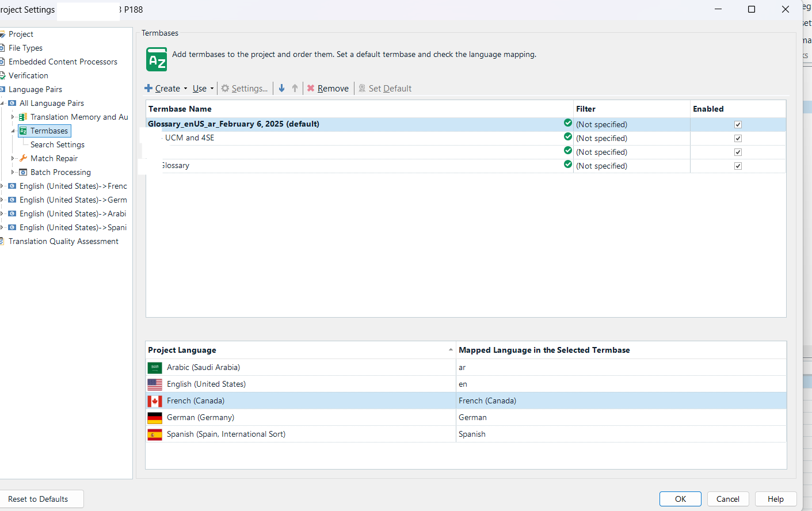Click Mapped Language in the Selected Termbase header

(x=621, y=350)
